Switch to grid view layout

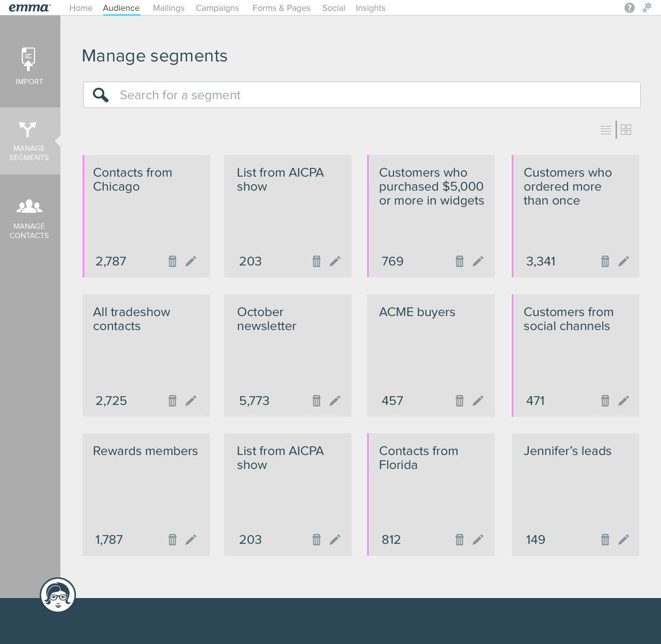click(x=626, y=130)
